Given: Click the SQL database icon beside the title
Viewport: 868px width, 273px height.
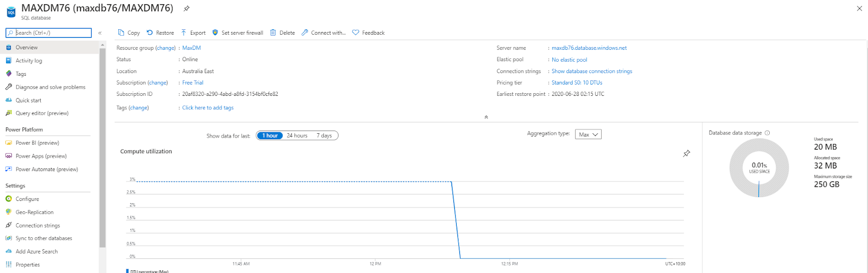Looking at the screenshot, I should (x=11, y=12).
